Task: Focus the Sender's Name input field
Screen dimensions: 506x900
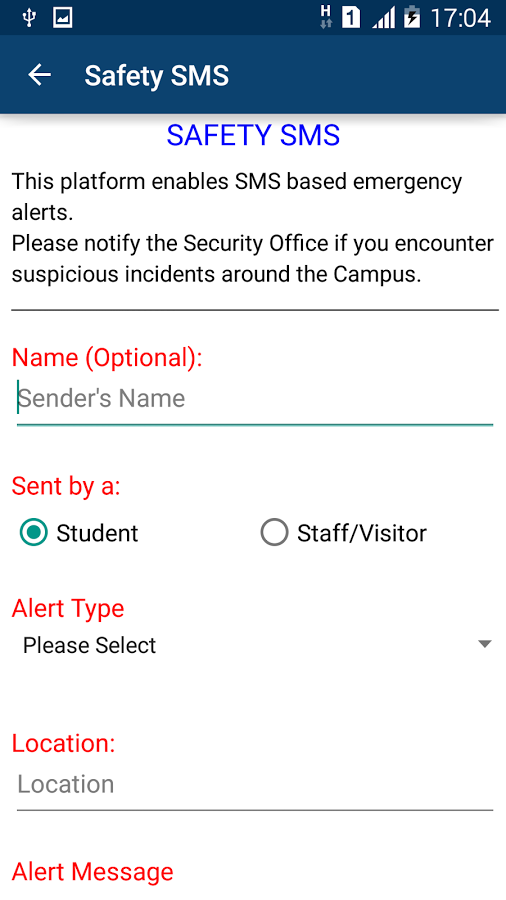Action: pyautogui.click(x=255, y=399)
